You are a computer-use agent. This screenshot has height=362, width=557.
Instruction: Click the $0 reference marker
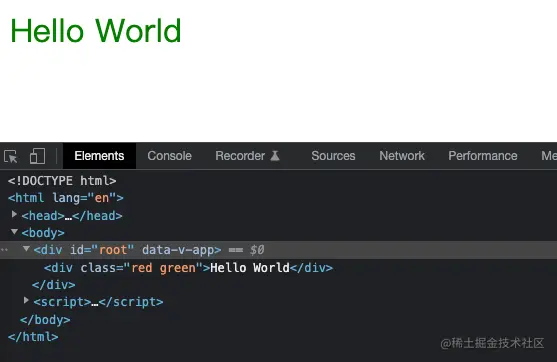tap(257, 250)
